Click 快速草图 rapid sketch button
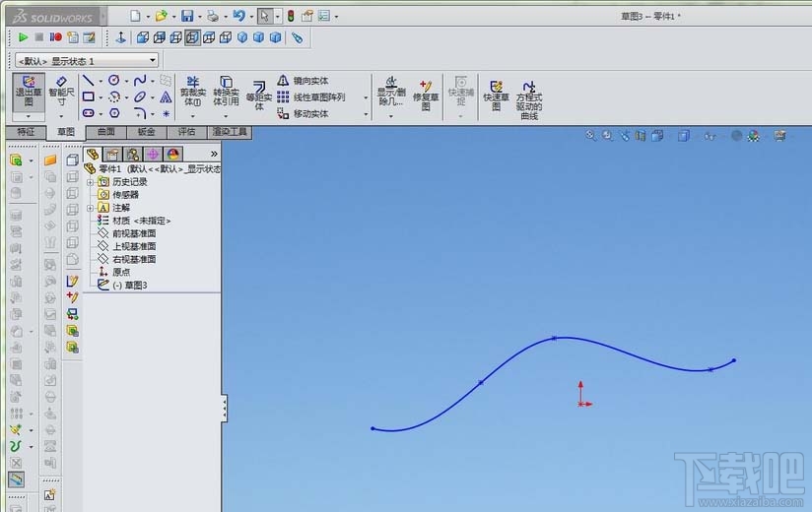This screenshot has width=812, height=512. (496, 96)
